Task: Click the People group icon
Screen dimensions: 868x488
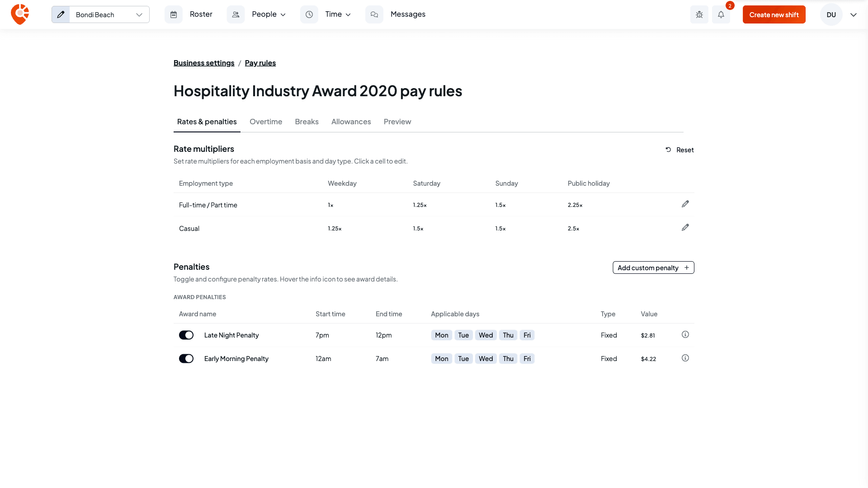Action: click(236, 14)
